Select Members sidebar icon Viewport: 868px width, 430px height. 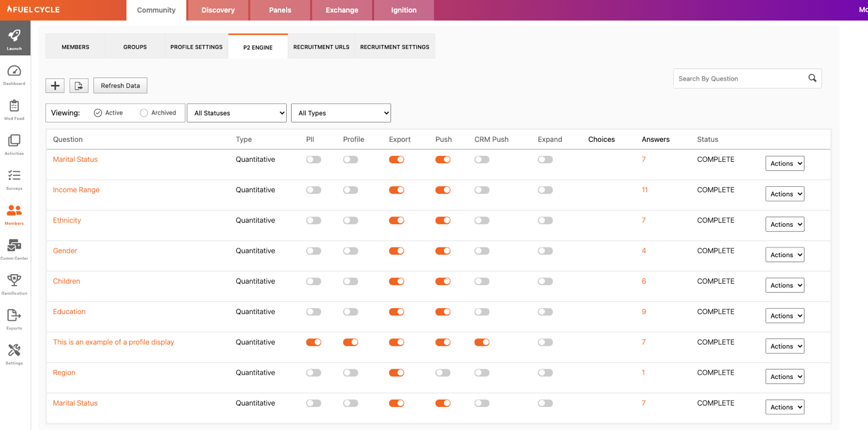(x=15, y=215)
